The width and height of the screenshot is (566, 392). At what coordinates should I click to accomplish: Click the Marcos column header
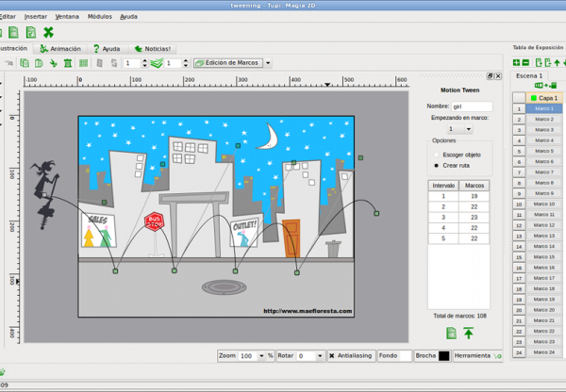[474, 186]
